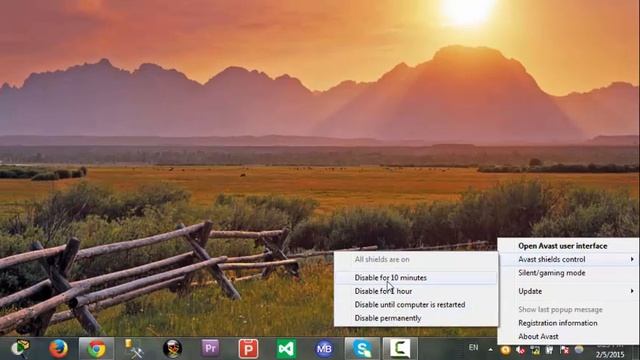Open Google Chrome taskbar icon
Viewport: 640px width, 360px height.
(96, 349)
